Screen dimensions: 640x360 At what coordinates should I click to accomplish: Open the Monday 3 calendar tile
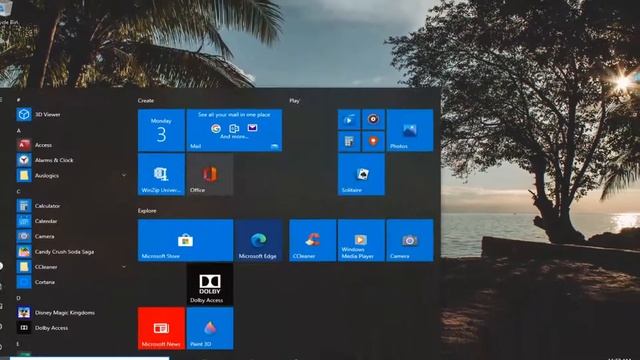(161, 130)
